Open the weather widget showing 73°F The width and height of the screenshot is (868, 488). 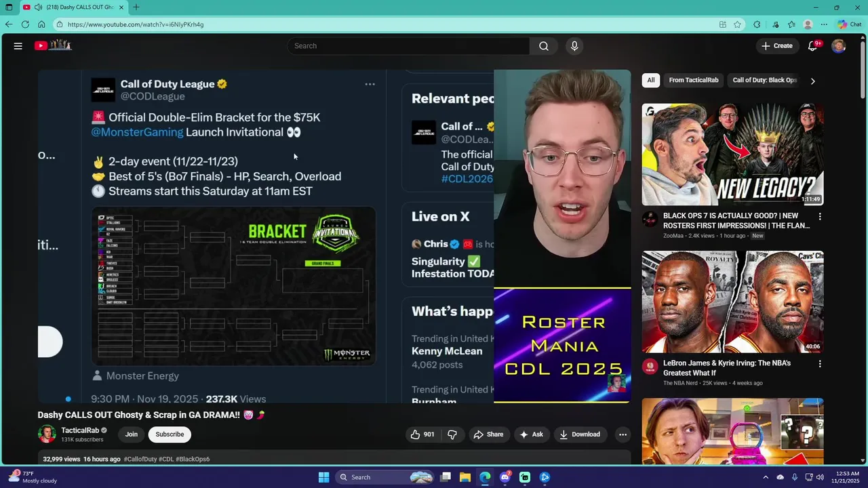33,477
